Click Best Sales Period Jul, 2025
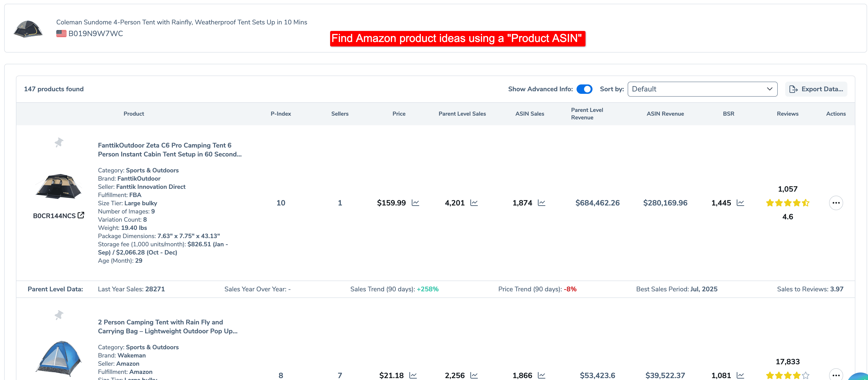This screenshot has width=868, height=380. tap(677, 289)
